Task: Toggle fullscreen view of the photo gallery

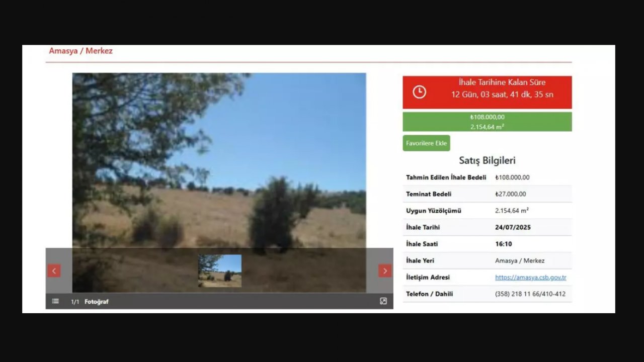Action: 383,301
